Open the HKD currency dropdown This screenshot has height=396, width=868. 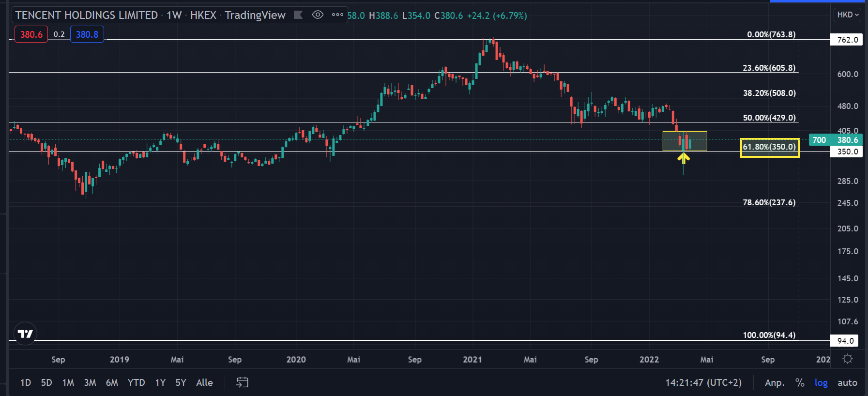click(x=848, y=15)
